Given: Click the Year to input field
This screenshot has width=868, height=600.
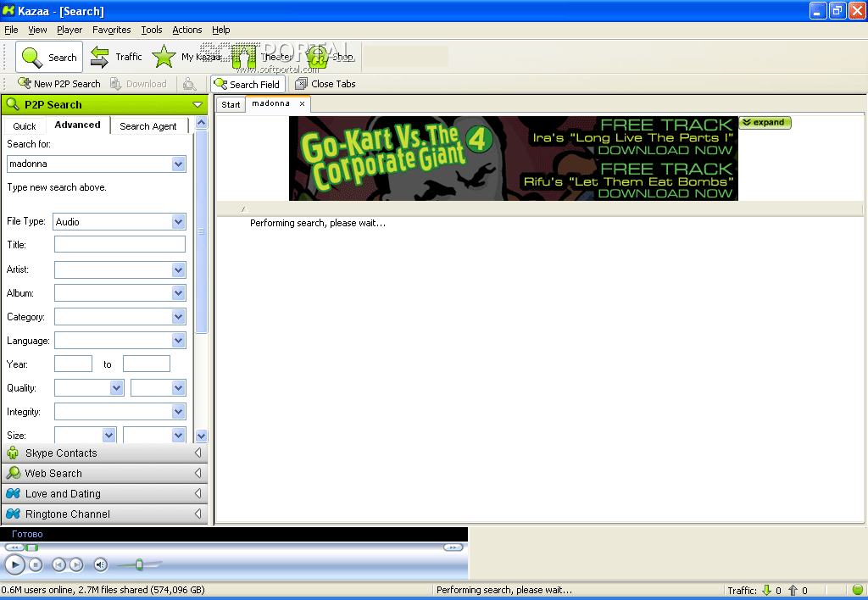Looking at the screenshot, I should [146, 364].
